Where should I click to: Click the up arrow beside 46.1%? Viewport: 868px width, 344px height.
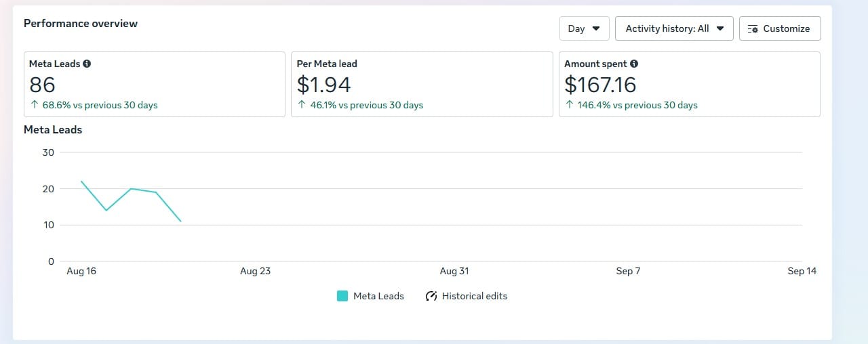[x=302, y=105]
